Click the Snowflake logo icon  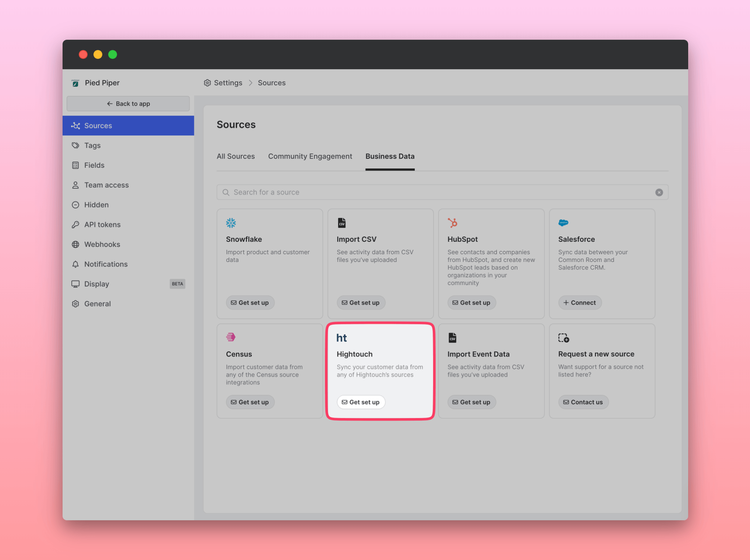[231, 223]
